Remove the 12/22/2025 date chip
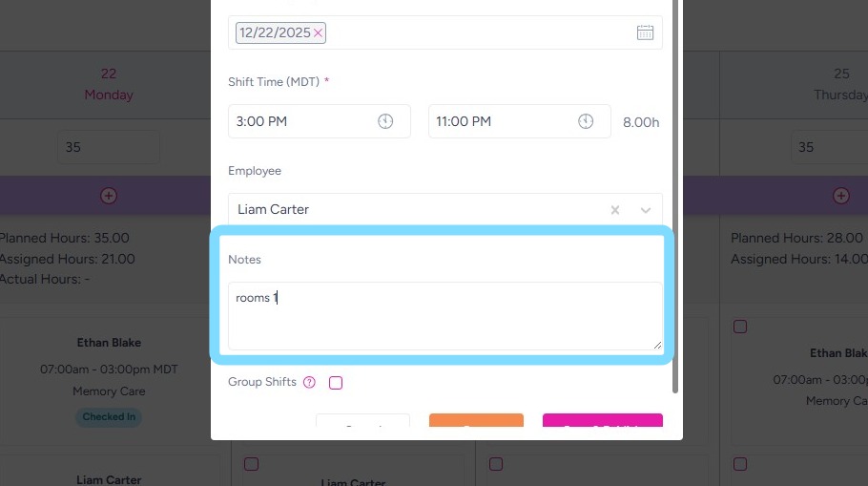The width and height of the screenshot is (868, 486). [319, 32]
